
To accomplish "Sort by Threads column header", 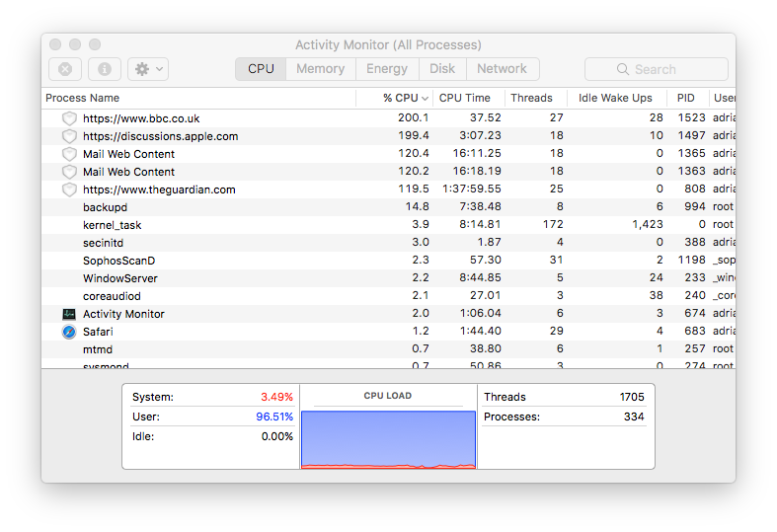I will (536, 98).
